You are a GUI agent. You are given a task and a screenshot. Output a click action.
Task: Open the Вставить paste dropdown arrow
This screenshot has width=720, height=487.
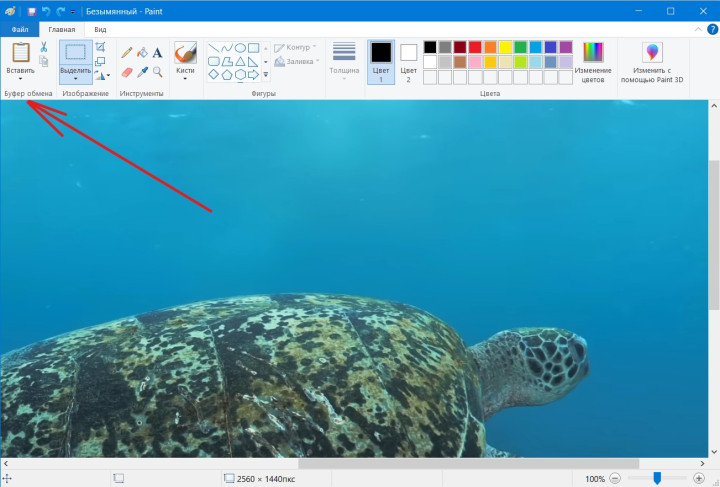pos(20,79)
